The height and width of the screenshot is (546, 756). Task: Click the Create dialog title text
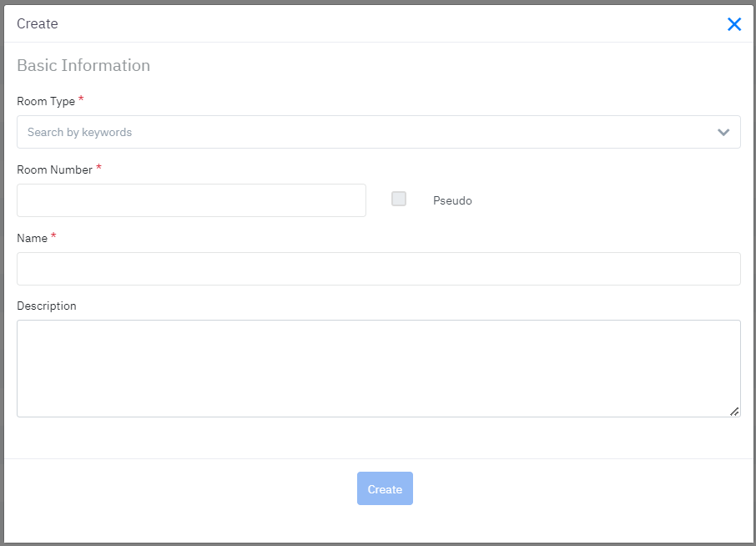click(38, 23)
